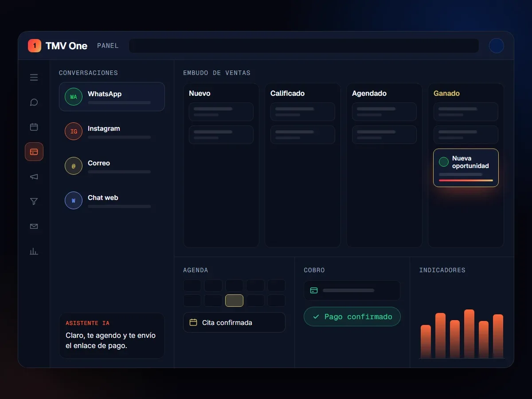
Task: Click the green circle on Nueva oportunidad card
Action: pyautogui.click(x=444, y=162)
